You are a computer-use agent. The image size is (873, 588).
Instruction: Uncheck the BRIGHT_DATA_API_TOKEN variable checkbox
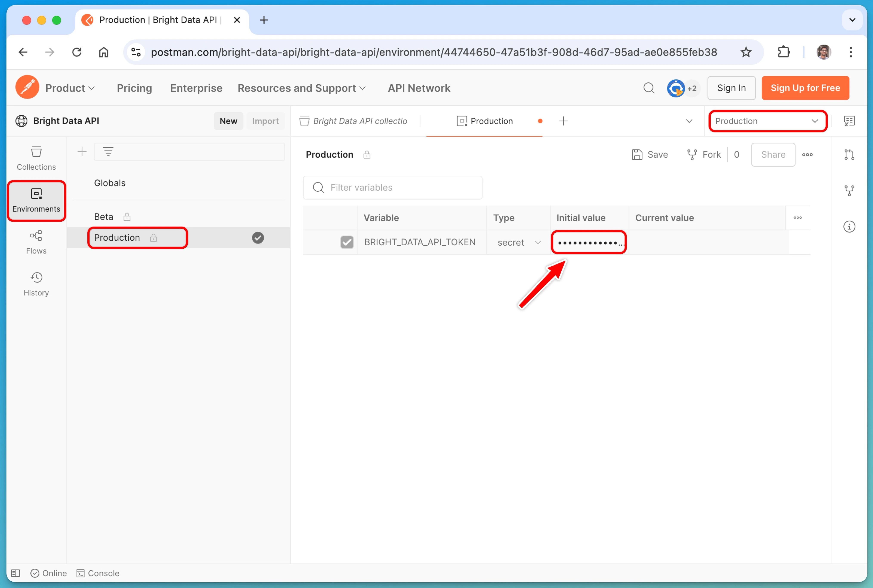click(347, 242)
